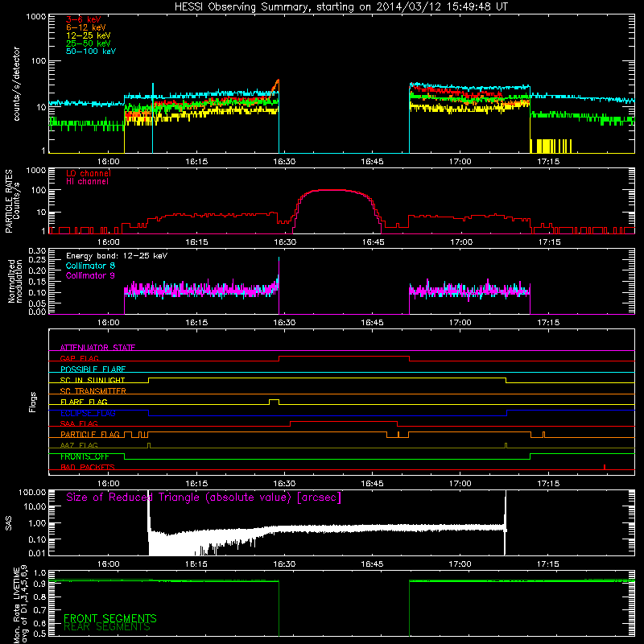Click the 100.00 y-tick on the SAS panel
644x644 pixels.
(32, 492)
